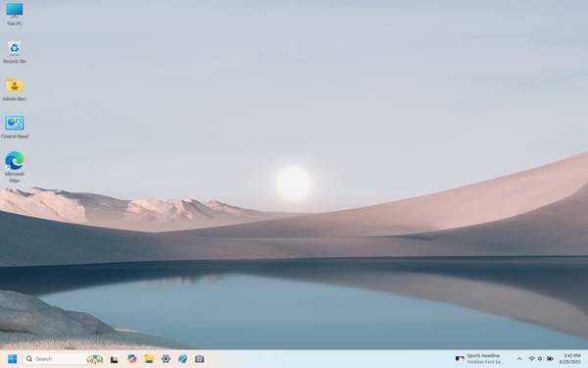Open File Explorer from the taskbar
Screen dimensions: 588x368
tap(149, 359)
